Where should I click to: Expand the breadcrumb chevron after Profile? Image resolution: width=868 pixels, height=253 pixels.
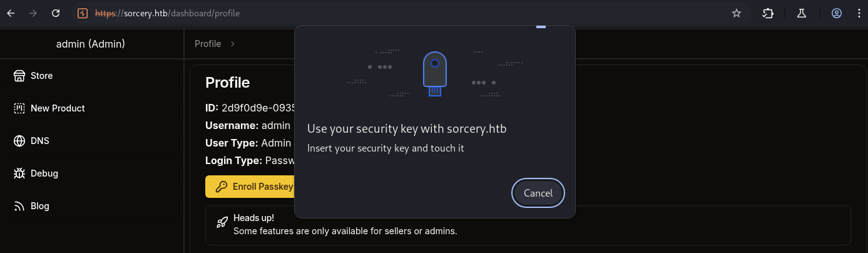point(233,44)
